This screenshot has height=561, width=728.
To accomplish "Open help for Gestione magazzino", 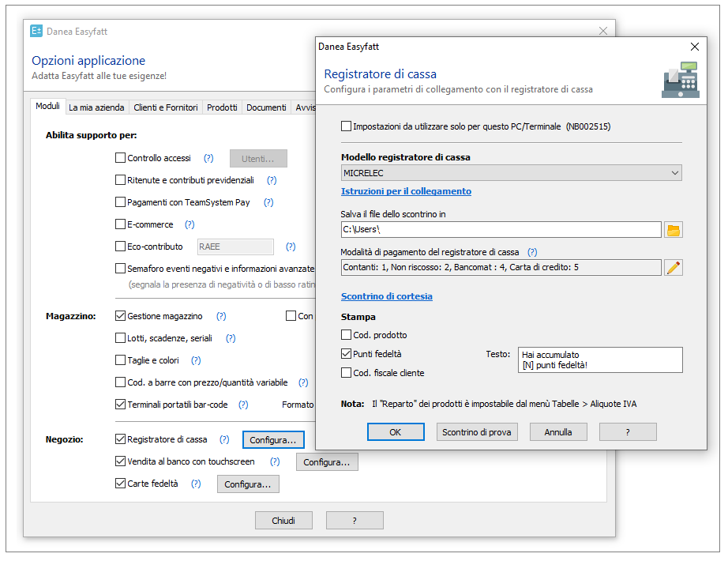I will (x=221, y=316).
